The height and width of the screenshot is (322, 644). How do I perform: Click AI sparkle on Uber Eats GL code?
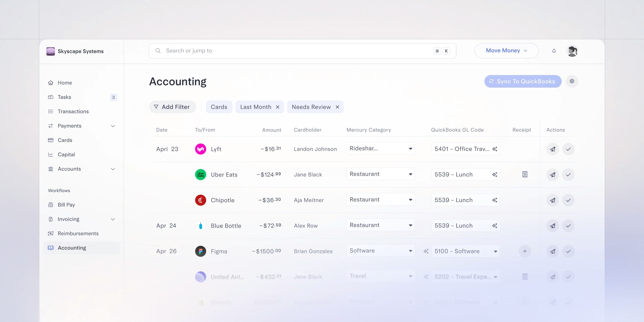pyautogui.click(x=494, y=174)
